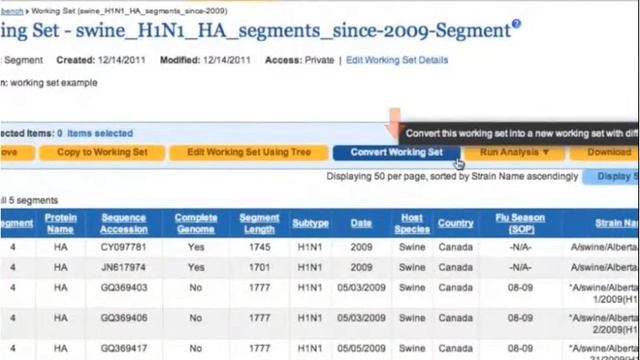Sort table by Country column
Screen dimensions: 640x360
pyautogui.click(x=456, y=223)
